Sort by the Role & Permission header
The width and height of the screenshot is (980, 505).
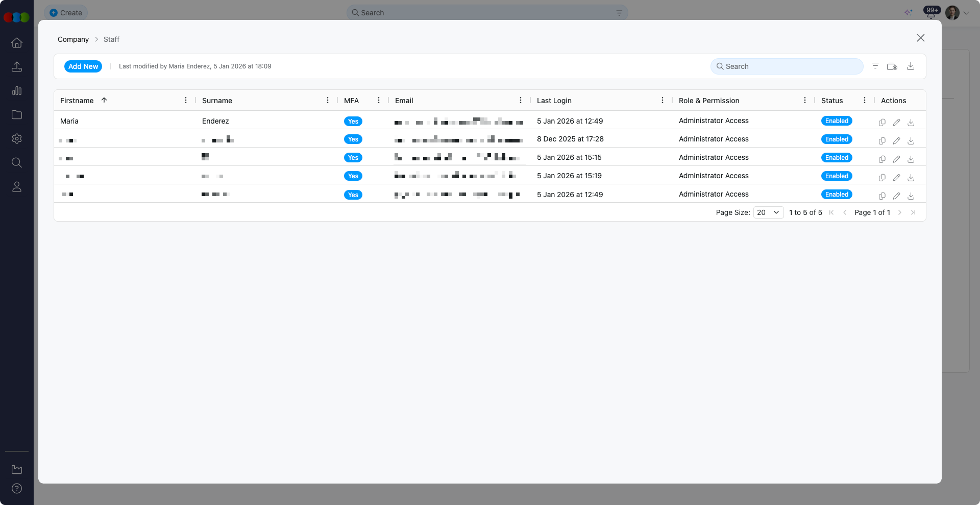[708, 101]
